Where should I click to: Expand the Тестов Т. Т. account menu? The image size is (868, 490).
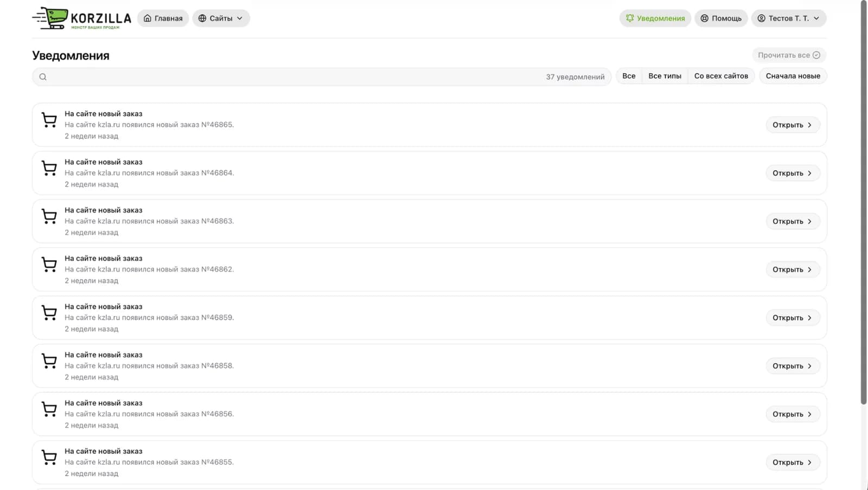pos(789,18)
